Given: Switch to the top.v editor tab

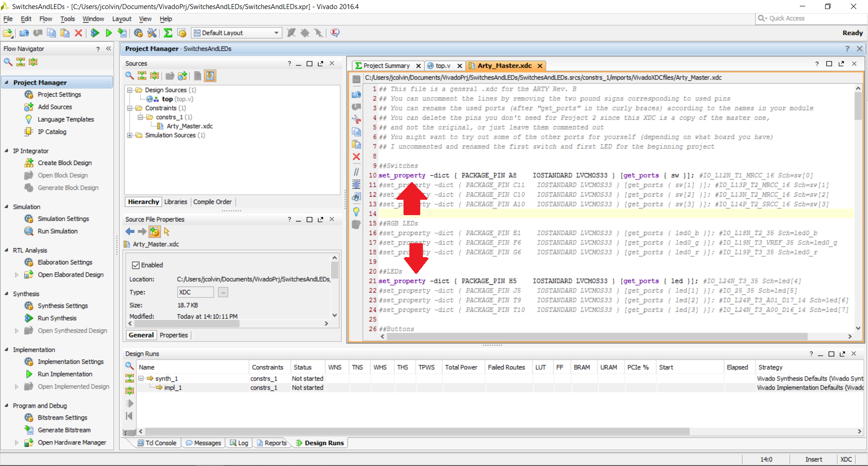Looking at the screenshot, I should tap(443, 66).
